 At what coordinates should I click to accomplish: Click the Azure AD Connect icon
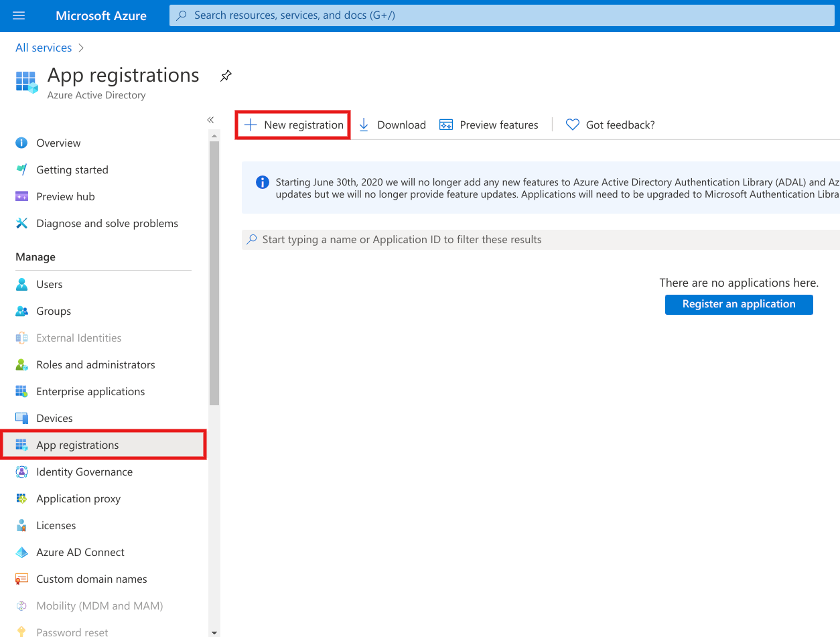(x=21, y=552)
